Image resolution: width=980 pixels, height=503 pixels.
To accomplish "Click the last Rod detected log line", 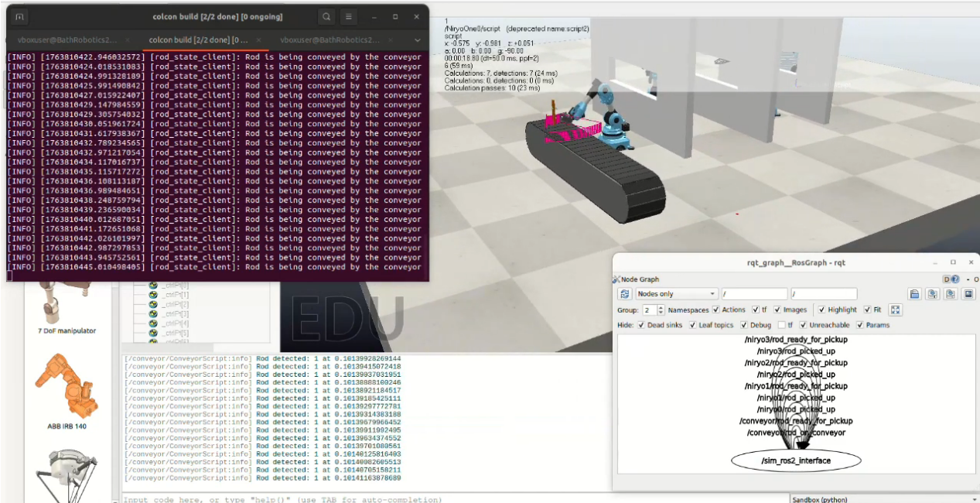I will click(263, 478).
